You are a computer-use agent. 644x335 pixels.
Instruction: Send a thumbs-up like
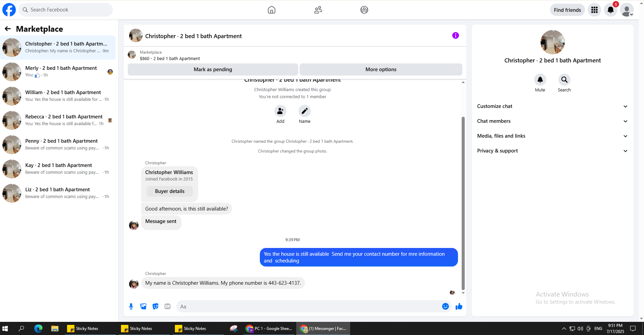tap(459, 306)
